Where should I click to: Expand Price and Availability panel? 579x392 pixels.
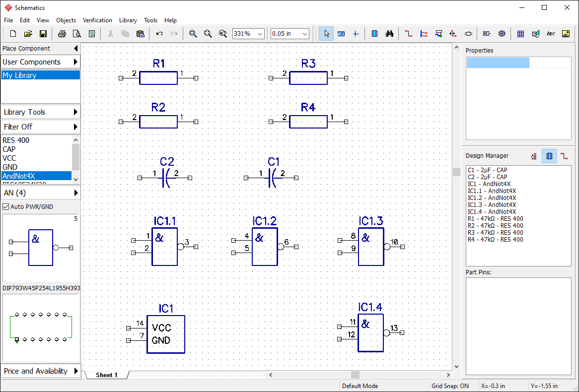(x=40, y=371)
